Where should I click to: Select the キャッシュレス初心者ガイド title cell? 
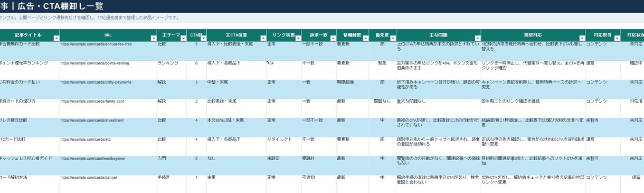[x=30, y=166]
